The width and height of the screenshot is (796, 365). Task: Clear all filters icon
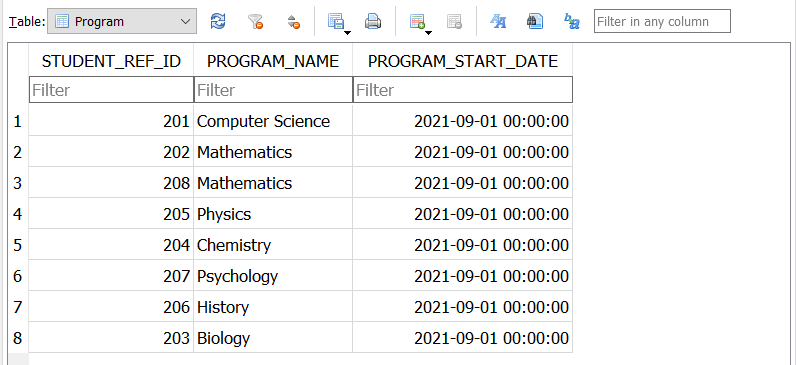[255, 21]
